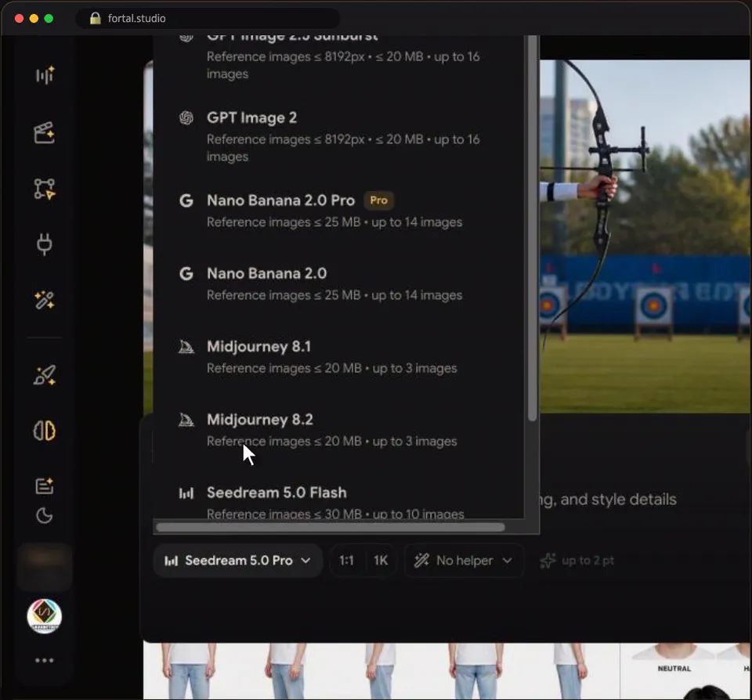Open the magic wand enhance tool
Image resolution: width=752 pixels, height=700 pixels.
click(x=44, y=300)
